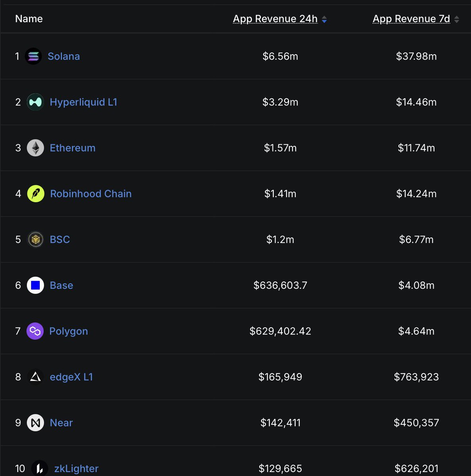This screenshot has width=471, height=476.
Task: Select edgeX L1's 7d revenue $763,923
Action: click(416, 377)
